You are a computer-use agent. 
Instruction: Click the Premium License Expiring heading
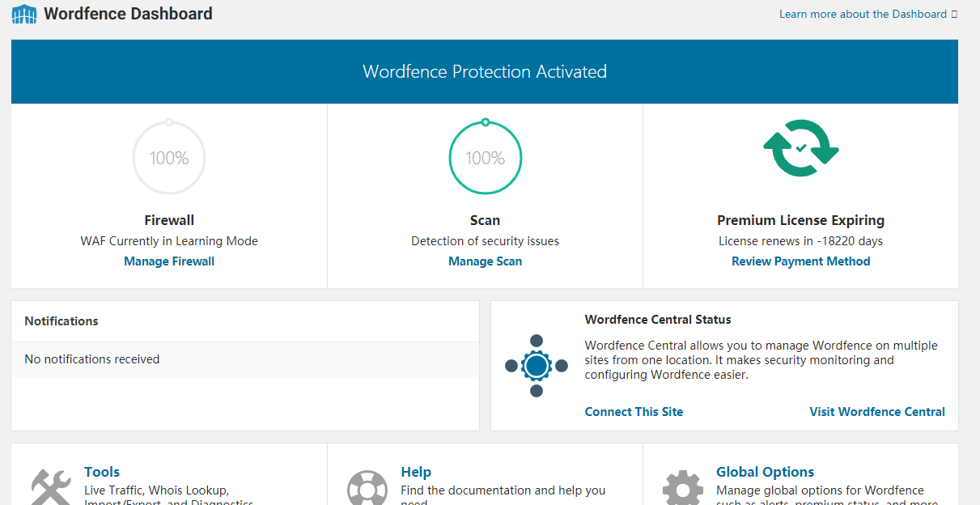tap(801, 220)
